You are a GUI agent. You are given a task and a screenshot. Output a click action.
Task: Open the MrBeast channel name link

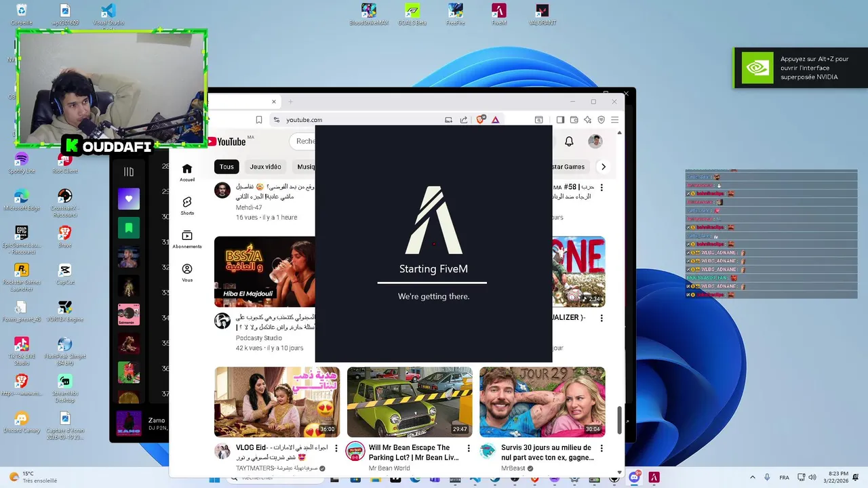pyautogui.click(x=513, y=468)
